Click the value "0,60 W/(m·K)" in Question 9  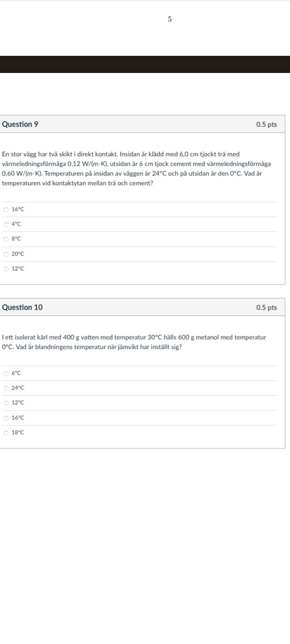point(22,174)
